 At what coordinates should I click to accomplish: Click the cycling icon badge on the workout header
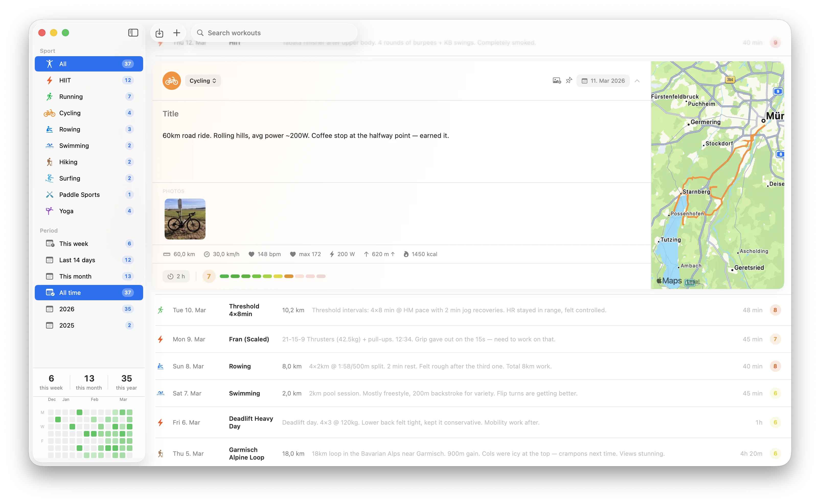(172, 80)
